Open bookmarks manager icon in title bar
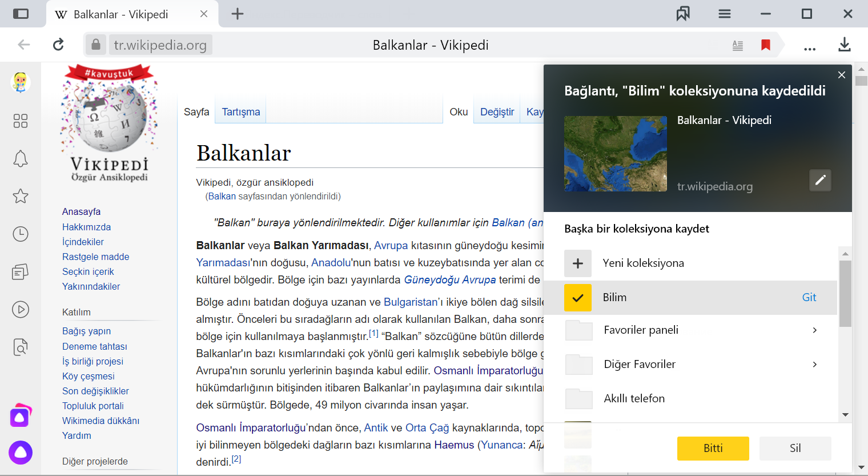 pos(683,14)
